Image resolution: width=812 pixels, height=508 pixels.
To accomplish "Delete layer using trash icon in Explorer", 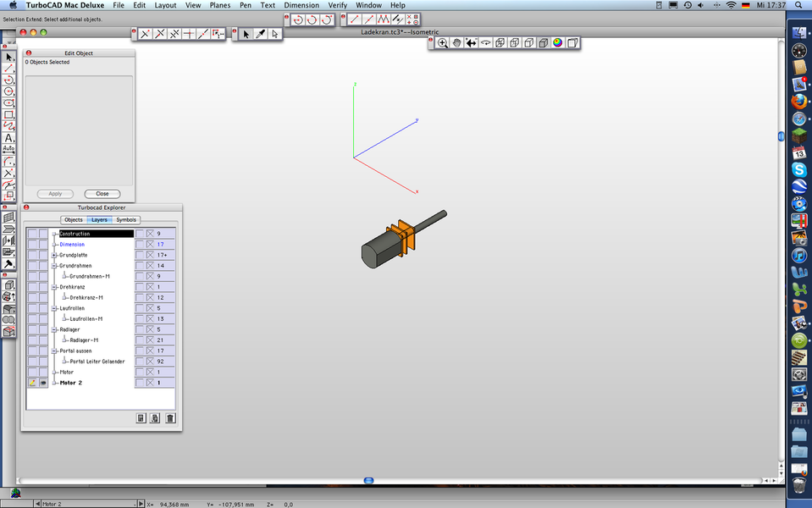I will point(170,417).
